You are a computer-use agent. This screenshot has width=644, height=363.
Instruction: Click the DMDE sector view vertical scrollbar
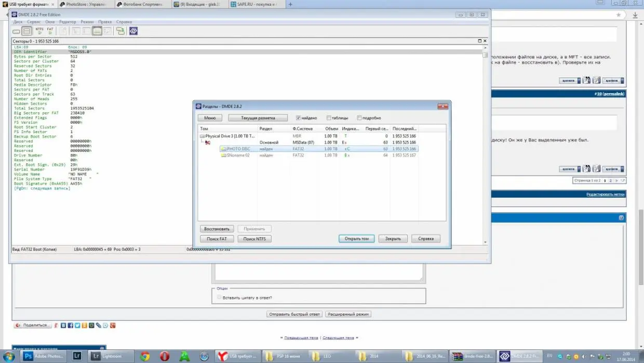(485, 145)
